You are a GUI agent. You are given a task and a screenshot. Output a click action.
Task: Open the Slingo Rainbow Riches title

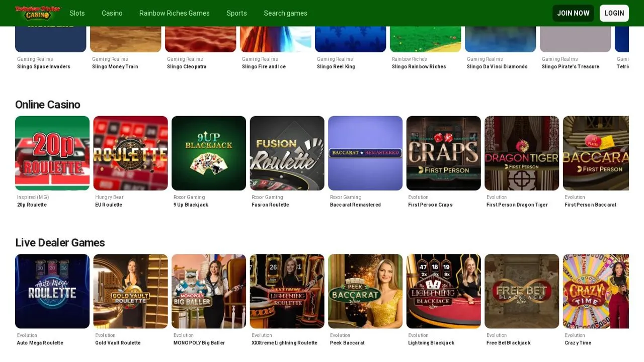pyautogui.click(x=419, y=67)
